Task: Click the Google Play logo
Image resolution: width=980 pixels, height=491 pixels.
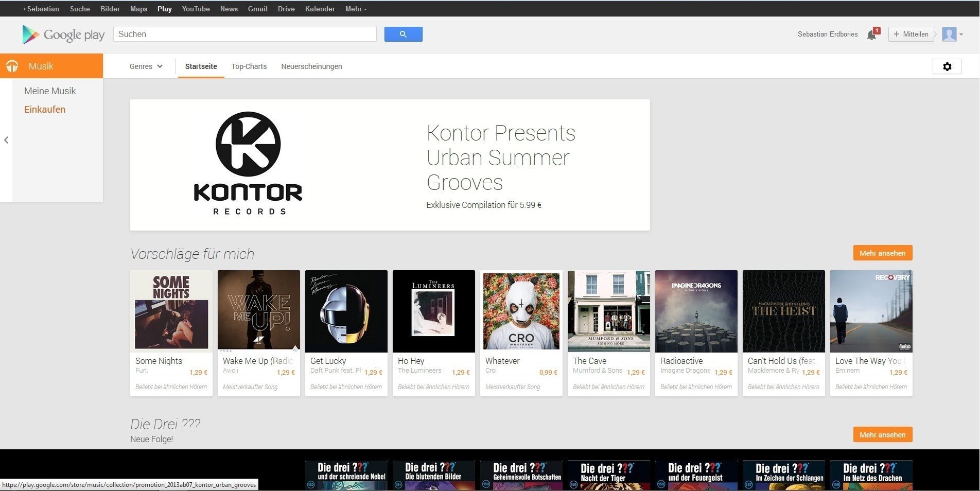Action: tap(63, 34)
